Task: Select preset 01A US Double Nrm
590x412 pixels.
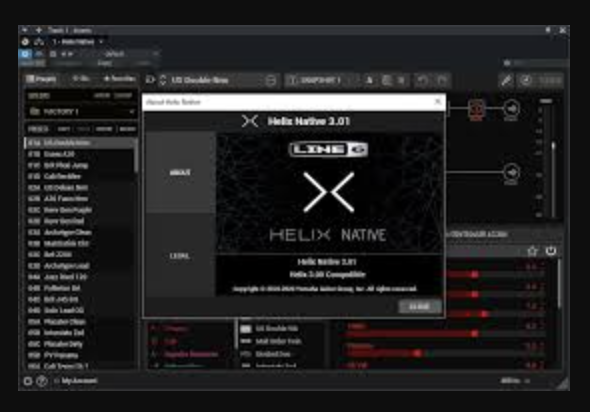Action: 80,143
